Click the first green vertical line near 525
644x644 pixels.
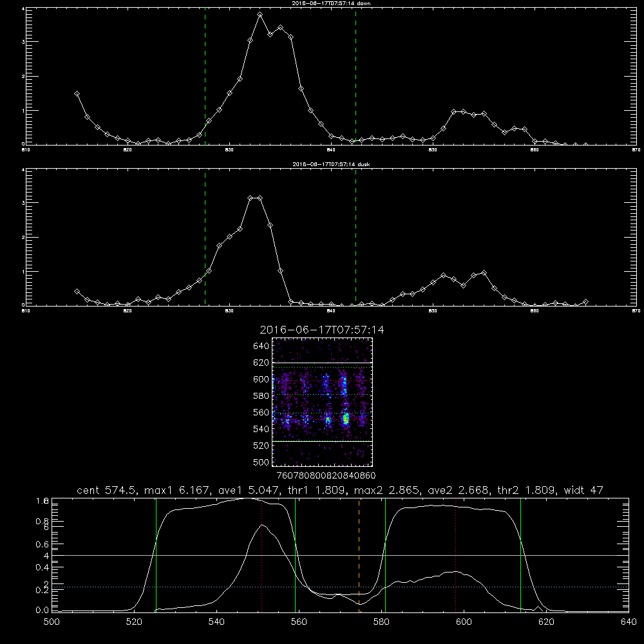(156, 555)
